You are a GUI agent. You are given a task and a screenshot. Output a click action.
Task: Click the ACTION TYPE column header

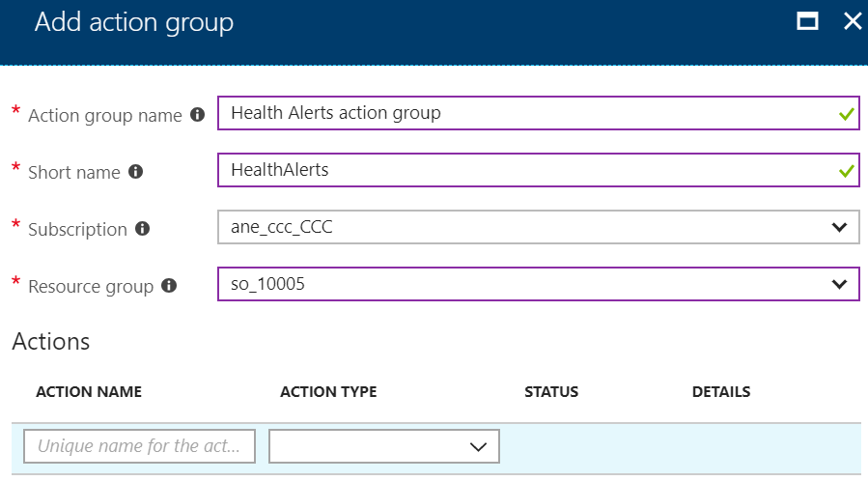[328, 392]
